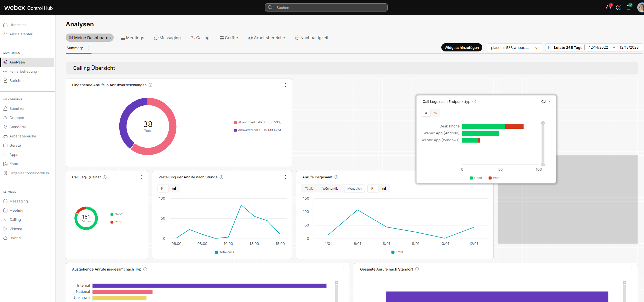Select Täglich interval for Anrufe insgesamt

tap(310, 189)
